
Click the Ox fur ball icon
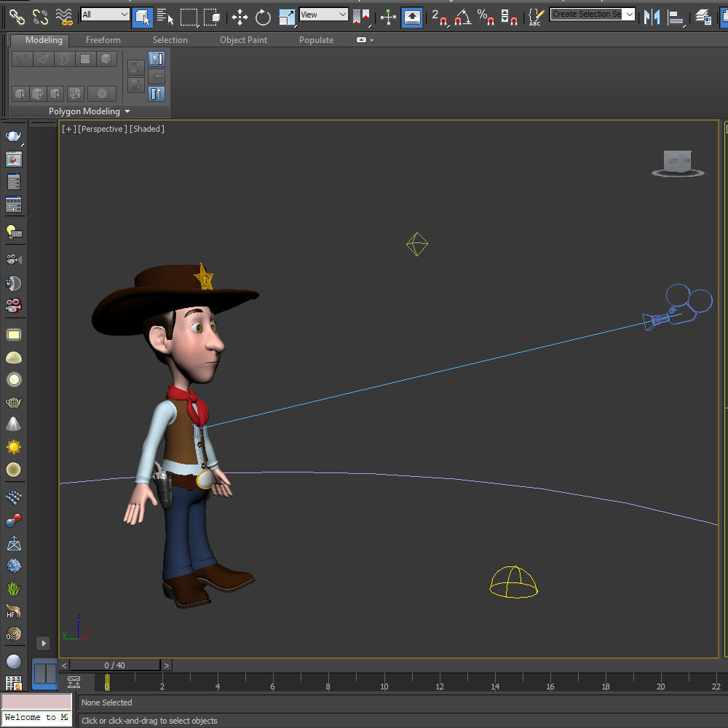coord(13,634)
